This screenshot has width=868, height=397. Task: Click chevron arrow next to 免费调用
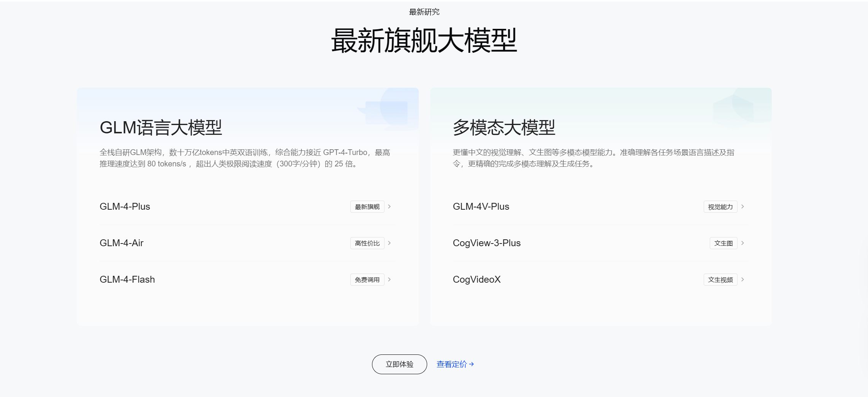[x=389, y=280]
